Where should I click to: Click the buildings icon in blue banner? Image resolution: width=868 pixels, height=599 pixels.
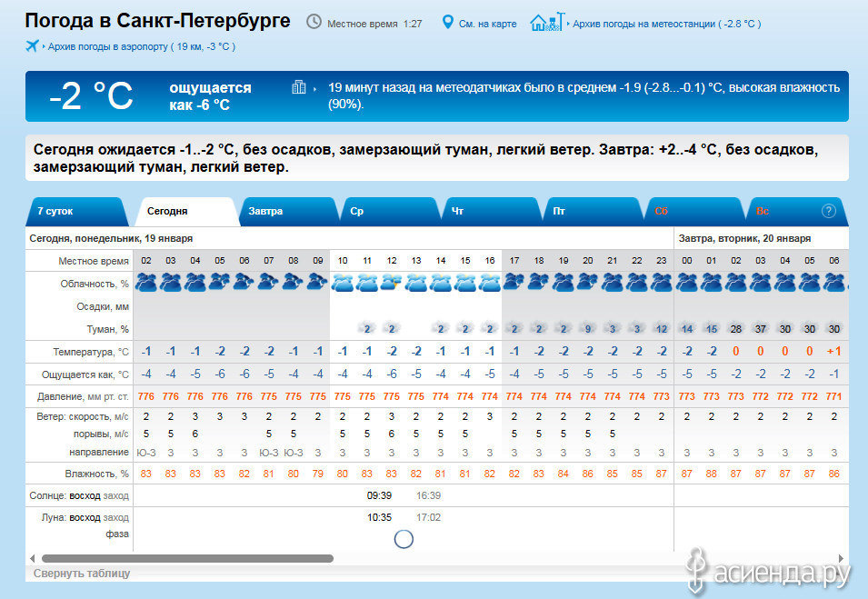click(298, 88)
